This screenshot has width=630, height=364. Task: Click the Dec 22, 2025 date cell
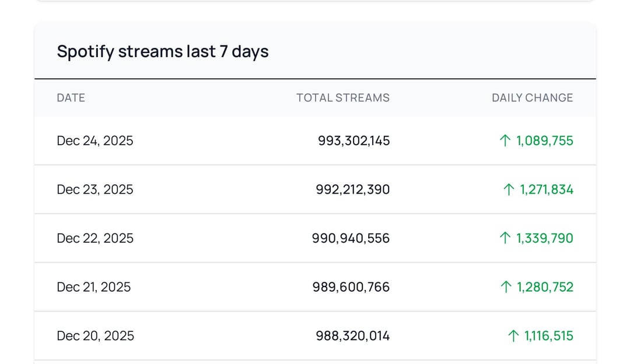[x=95, y=238]
